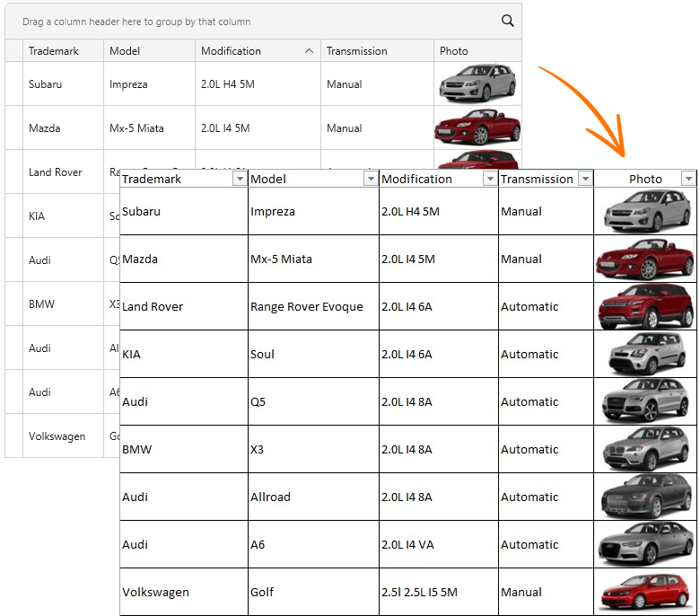The width and height of the screenshot is (700, 616).
Task: Select 'Range Rover Evoque' spreadsheet cell
Action: [313, 306]
